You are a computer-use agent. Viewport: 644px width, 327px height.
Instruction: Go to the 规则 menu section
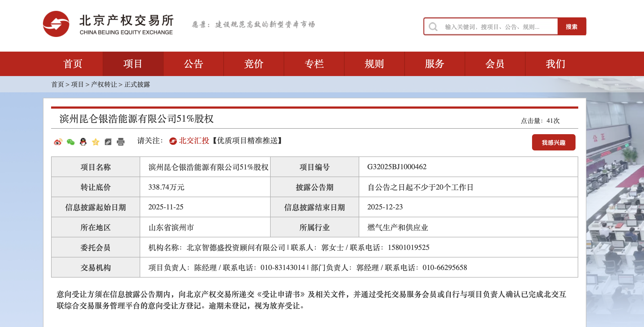coord(374,64)
